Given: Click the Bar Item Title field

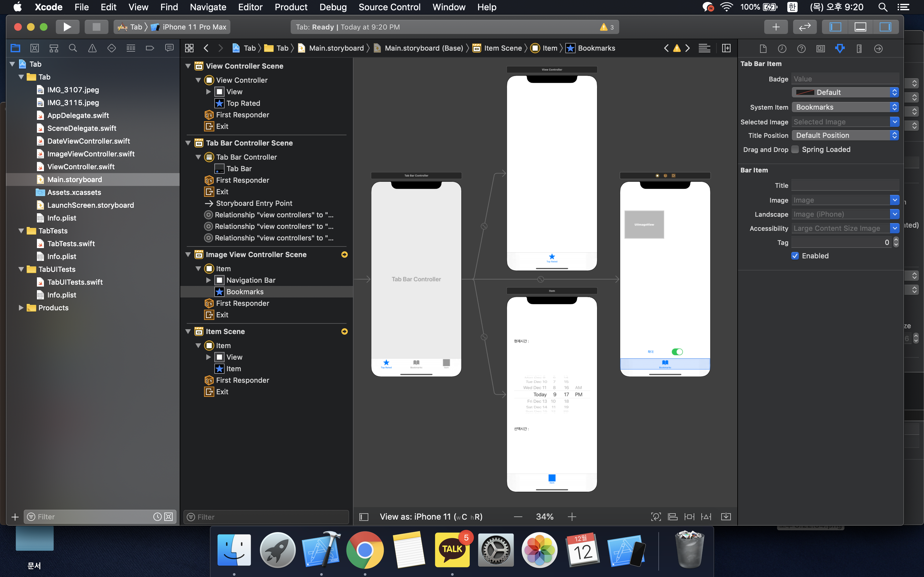Looking at the screenshot, I should (845, 186).
